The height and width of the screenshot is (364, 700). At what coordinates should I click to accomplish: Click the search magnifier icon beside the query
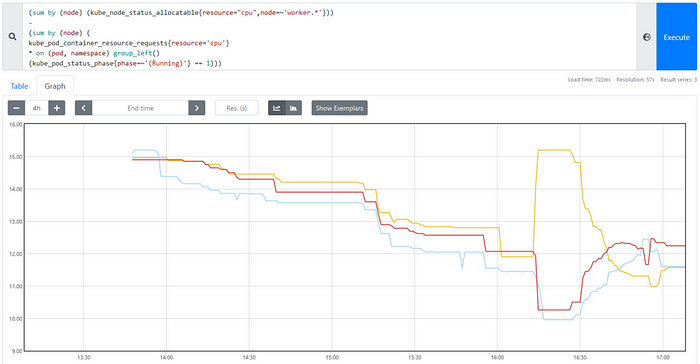click(12, 37)
